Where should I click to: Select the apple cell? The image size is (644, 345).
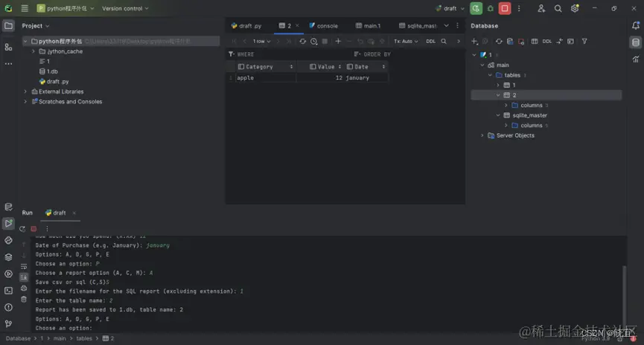(x=265, y=77)
